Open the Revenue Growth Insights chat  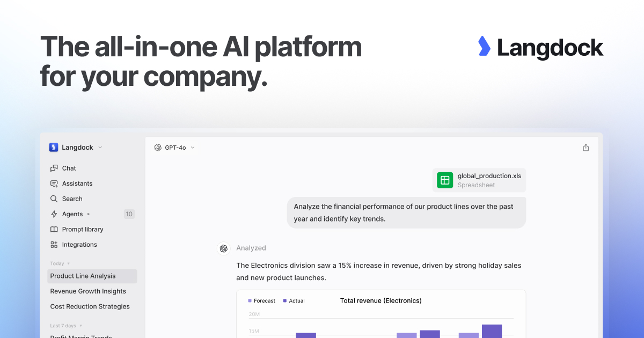point(88,291)
